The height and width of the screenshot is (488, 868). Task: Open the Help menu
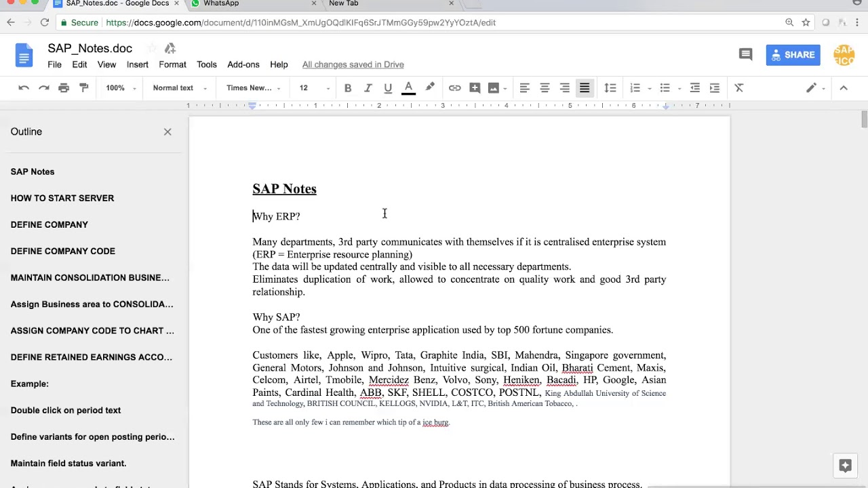point(279,64)
